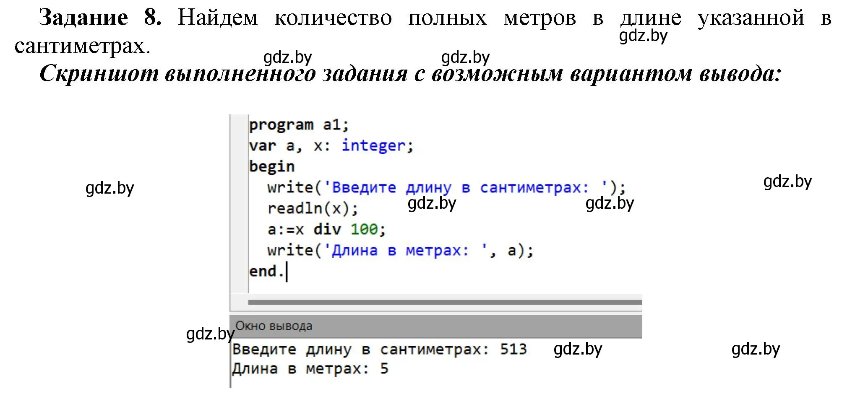Viewport: 868px width, 404px height.
Task: Click the 'a:=x div 100;' line
Action: coord(326,229)
